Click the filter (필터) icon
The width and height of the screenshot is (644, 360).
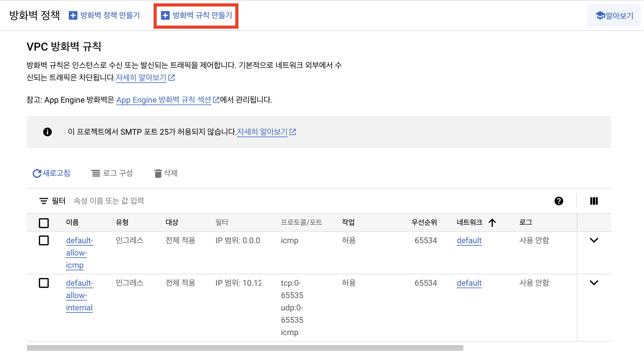tap(43, 201)
